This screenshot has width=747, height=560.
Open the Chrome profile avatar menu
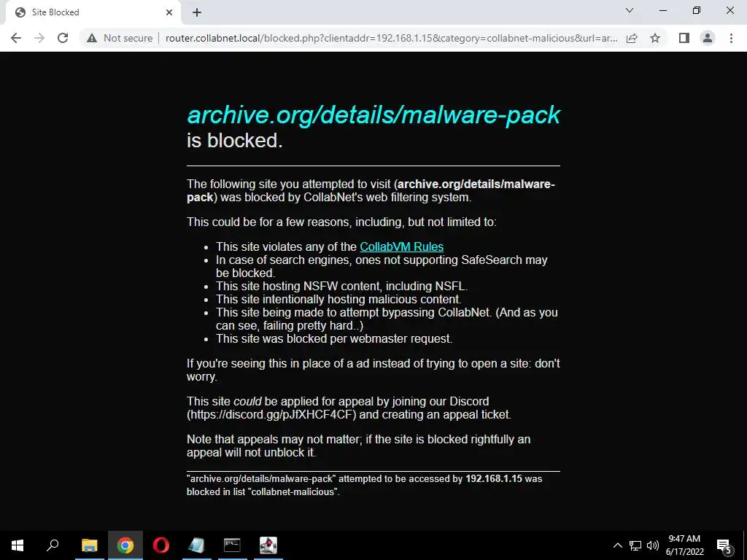[708, 38]
